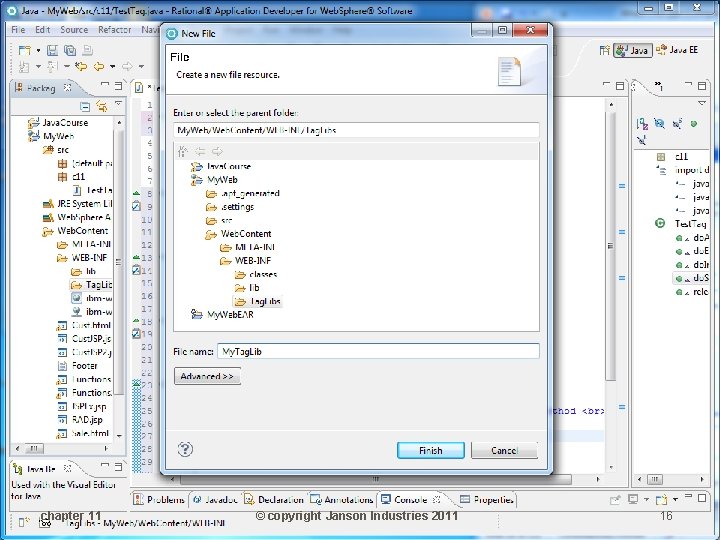
Task: Click the Save toolbar icon
Action: click(x=52, y=50)
